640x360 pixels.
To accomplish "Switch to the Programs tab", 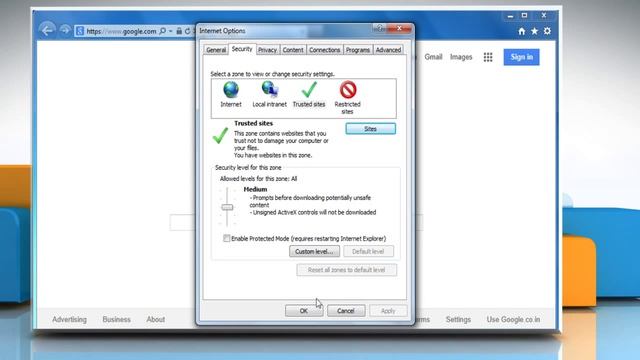I will (358, 50).
